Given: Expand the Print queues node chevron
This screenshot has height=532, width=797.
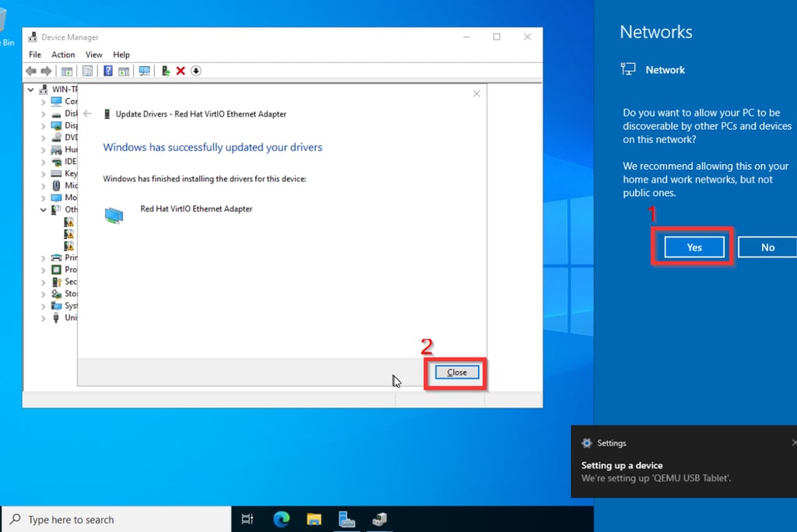Looking at the screenshot, I should click(x=44, y=258).
